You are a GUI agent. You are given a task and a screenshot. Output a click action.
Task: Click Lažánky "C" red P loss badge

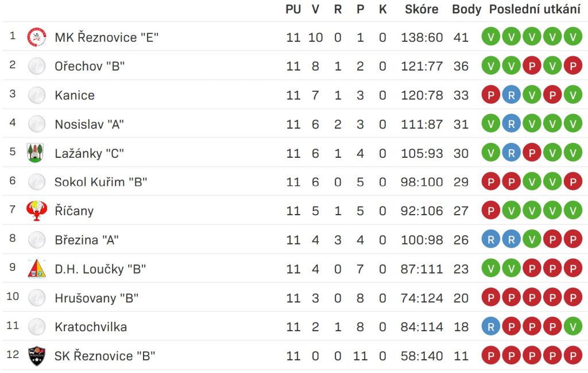(532, 153)
